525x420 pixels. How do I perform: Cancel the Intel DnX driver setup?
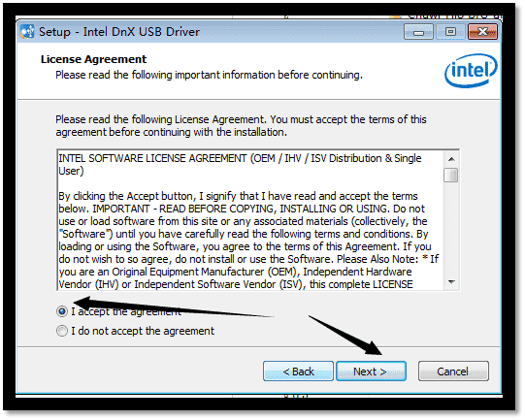click(x=453, y=372)
